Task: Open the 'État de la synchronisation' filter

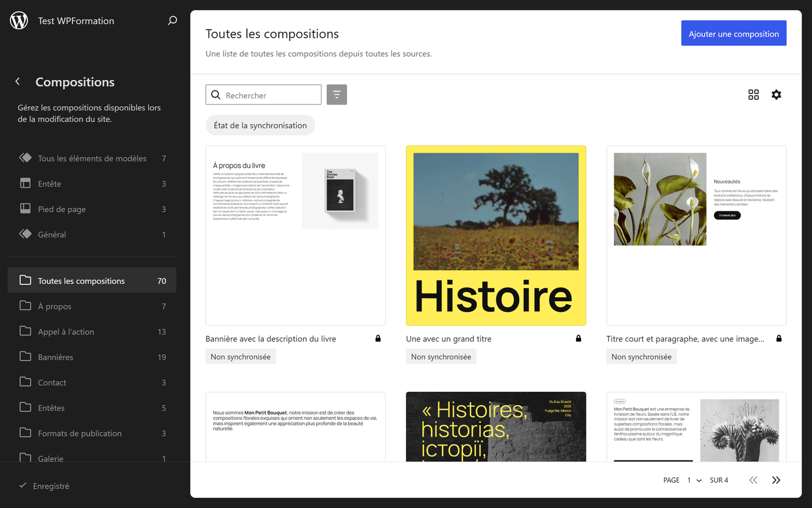Action: click(260, 125)
